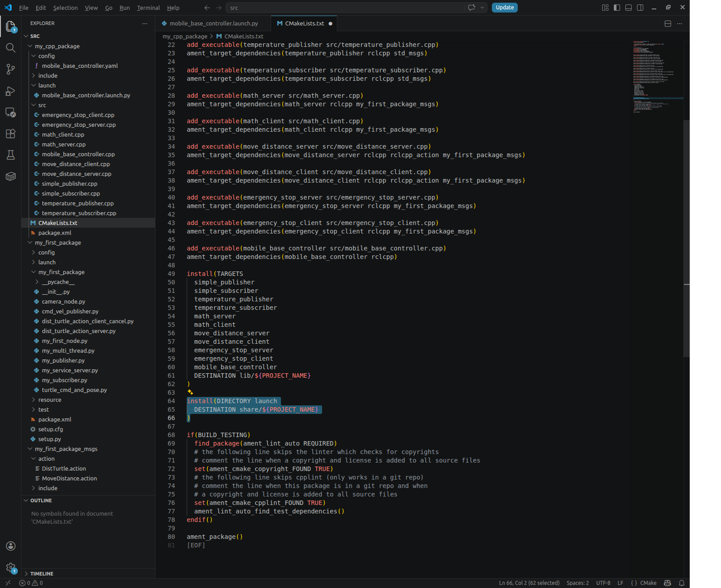The width and height of the screenshot is (721, 588).
Task: Click the src command center search box
Action: pos(344,8)
